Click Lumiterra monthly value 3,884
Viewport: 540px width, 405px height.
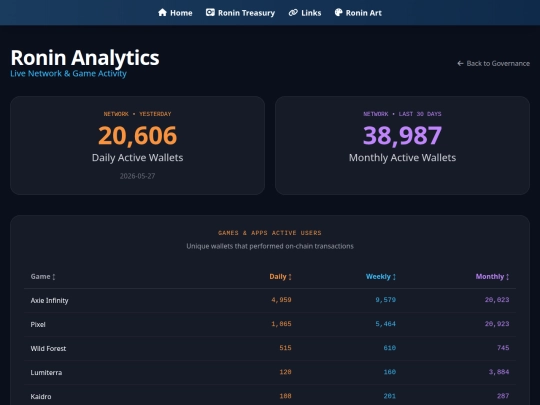[x=499, y=372]
